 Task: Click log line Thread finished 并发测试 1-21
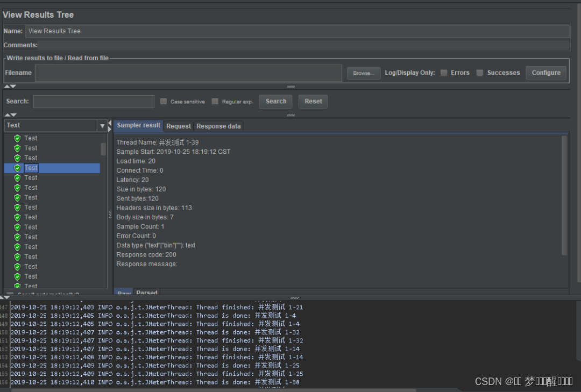click(157, 307)
